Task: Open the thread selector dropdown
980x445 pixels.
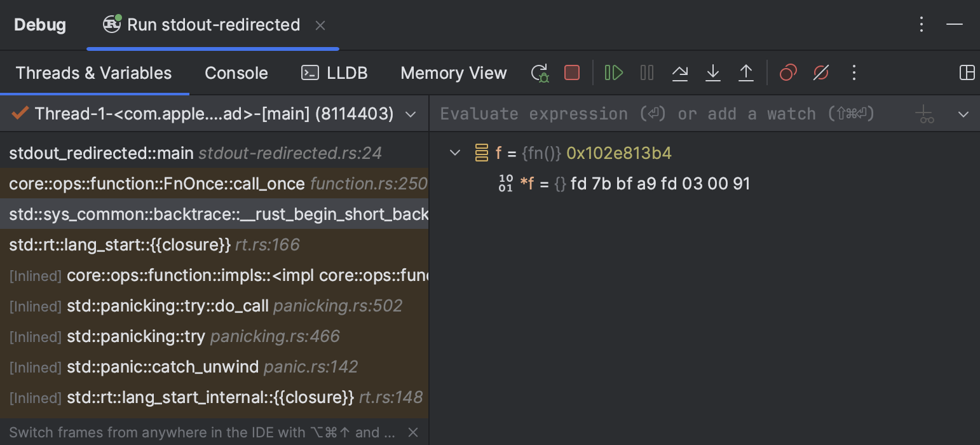Action: click(411, 114)
